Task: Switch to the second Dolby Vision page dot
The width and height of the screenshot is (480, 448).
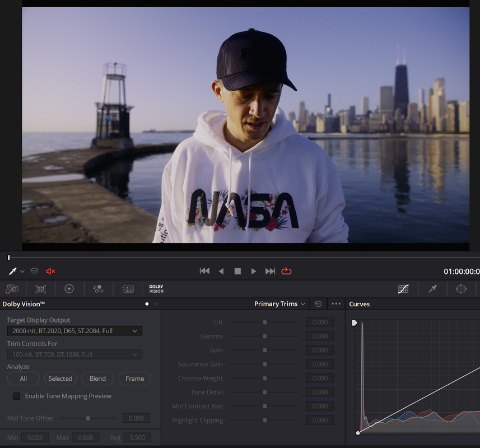Action: coord(156,304)
